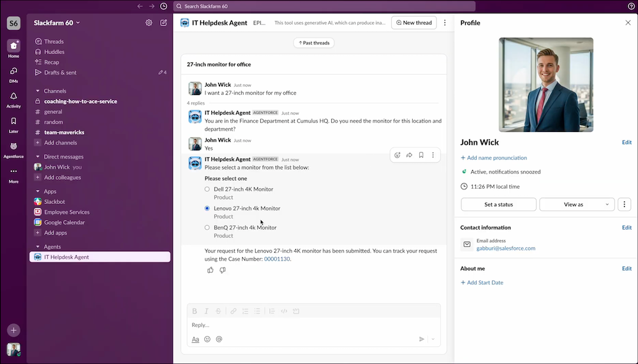Open the Home tab in left rail
Image resolution: width=638 pixels, height=364 pixels.
point(13,49)
